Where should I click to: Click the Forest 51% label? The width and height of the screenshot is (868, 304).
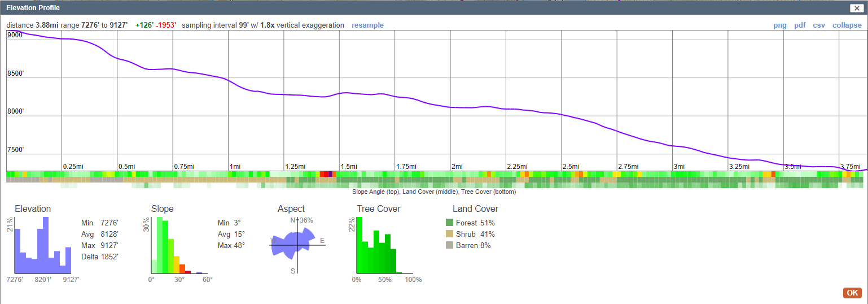coord(475,223)
